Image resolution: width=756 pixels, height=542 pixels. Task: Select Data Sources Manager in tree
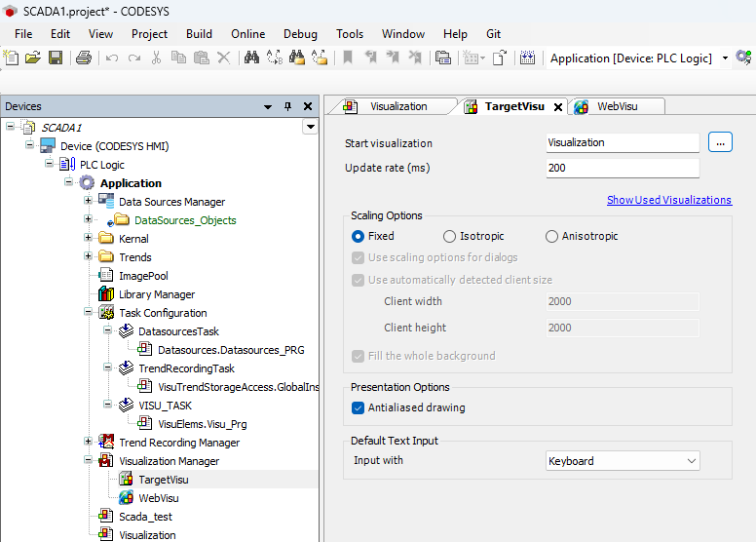point(172,202)
